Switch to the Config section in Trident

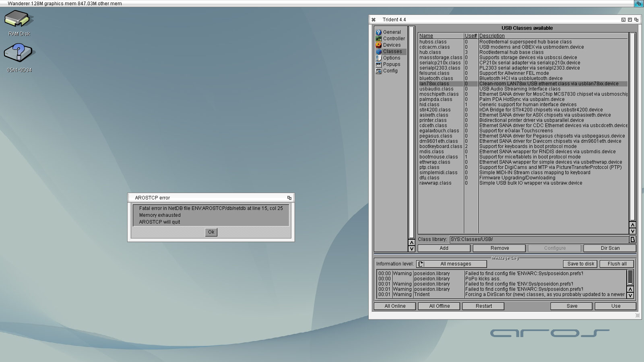tap(391, 71)
